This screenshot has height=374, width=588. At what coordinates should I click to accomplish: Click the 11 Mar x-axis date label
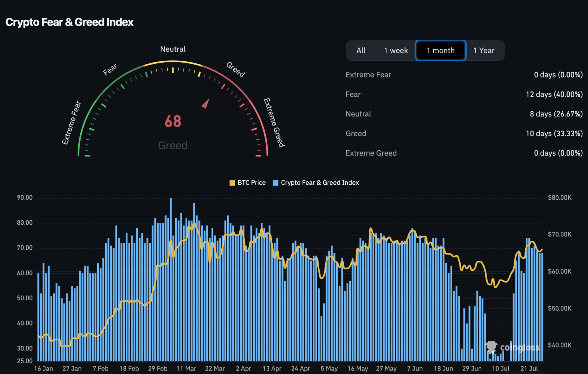(186, 368)
